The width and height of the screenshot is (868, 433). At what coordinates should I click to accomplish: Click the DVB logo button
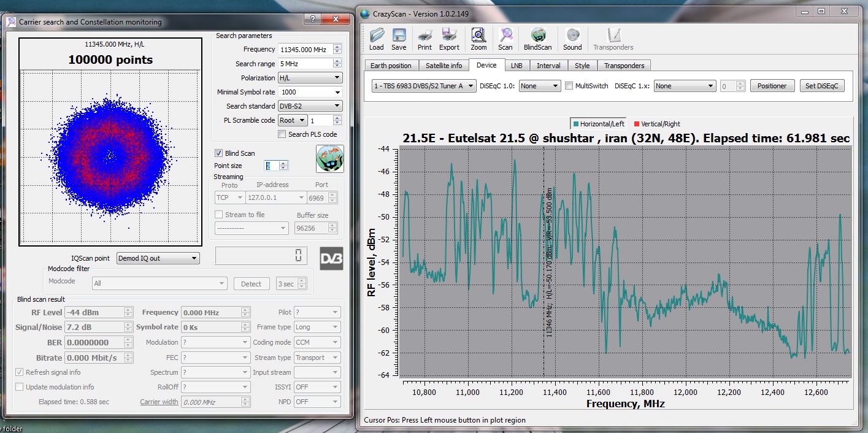tap(331, 258)
